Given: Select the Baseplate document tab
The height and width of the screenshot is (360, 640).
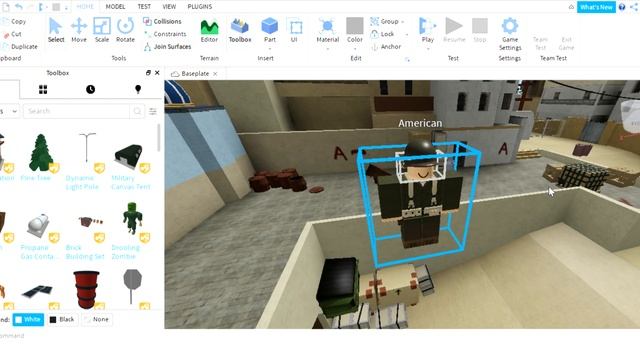Looking at the screenshot, I should click(x=195, y=74).
